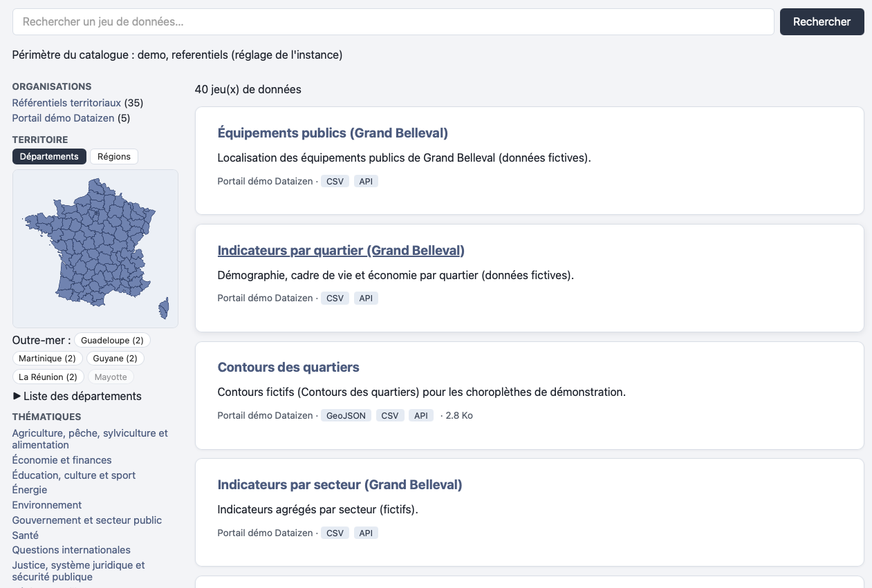Filter by Santé theme
The width and height of the screenshot is (872, 588).
coord(26,535)
